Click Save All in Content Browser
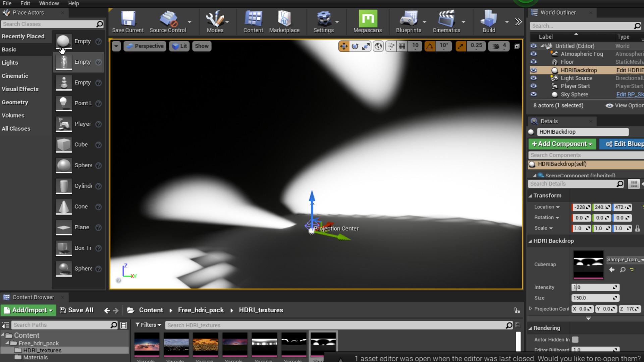 76,310
